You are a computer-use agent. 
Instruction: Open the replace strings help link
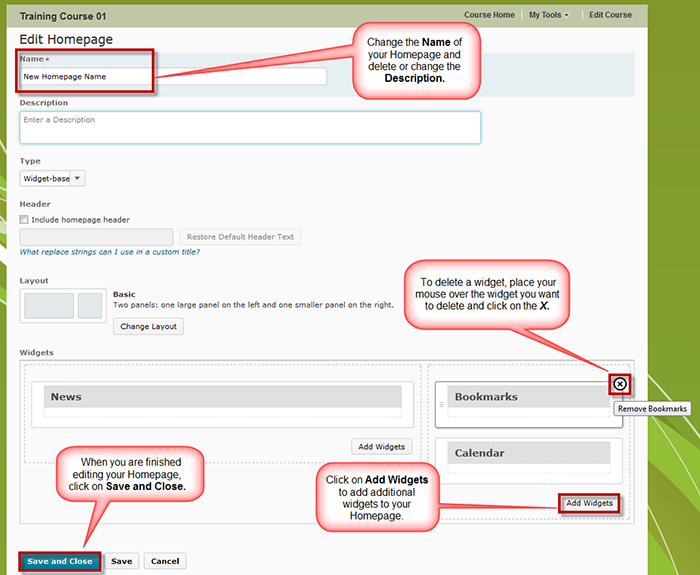[x=109, y=252]
